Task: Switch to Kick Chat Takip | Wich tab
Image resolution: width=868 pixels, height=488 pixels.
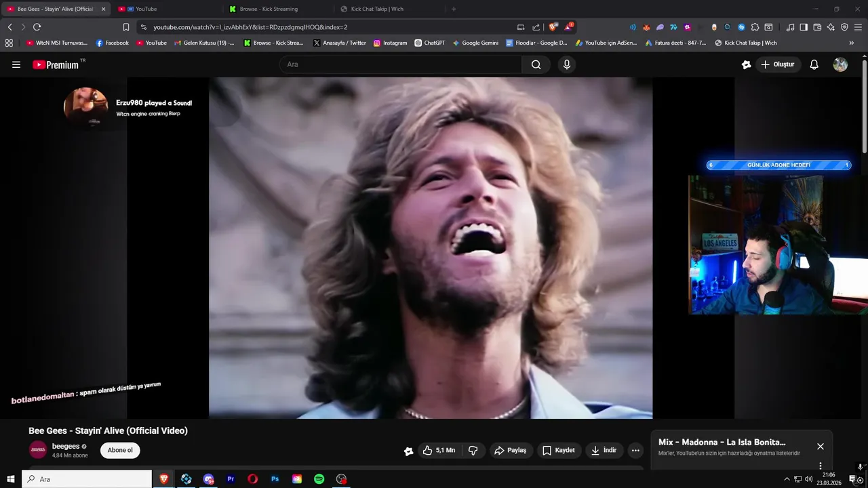Action: coord(389,9)
